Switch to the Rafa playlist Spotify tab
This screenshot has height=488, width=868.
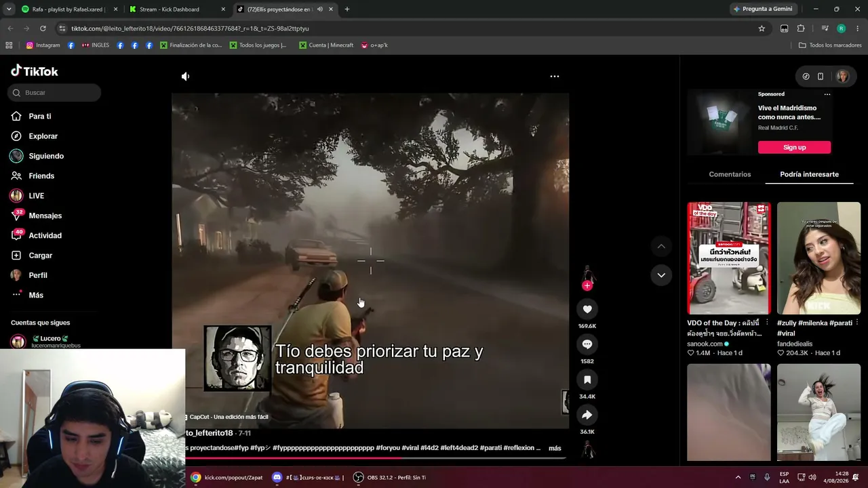point(68,9)
